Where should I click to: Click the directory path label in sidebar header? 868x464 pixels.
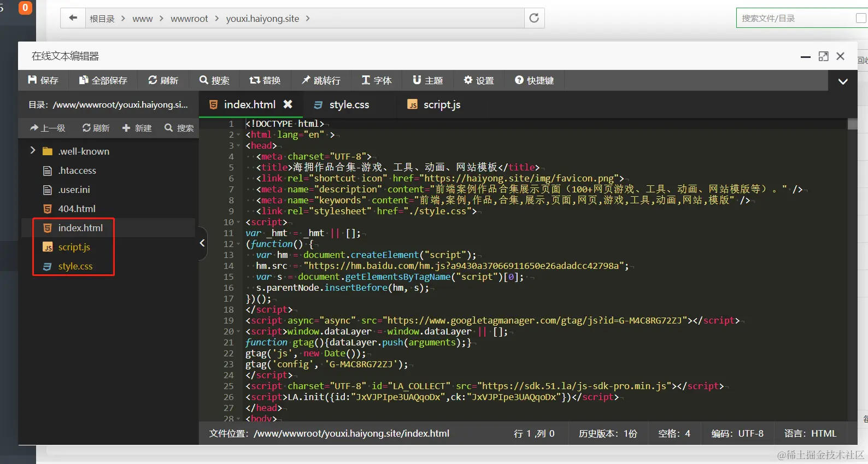108,104
